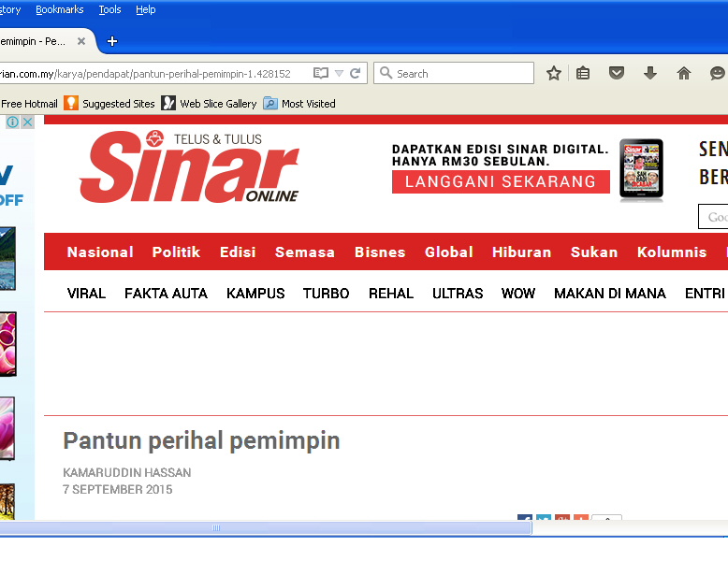Open the Downloads arrow icon
Image resolution: width=728 pixels, height=561 pixels.
[x=650, y=73]
